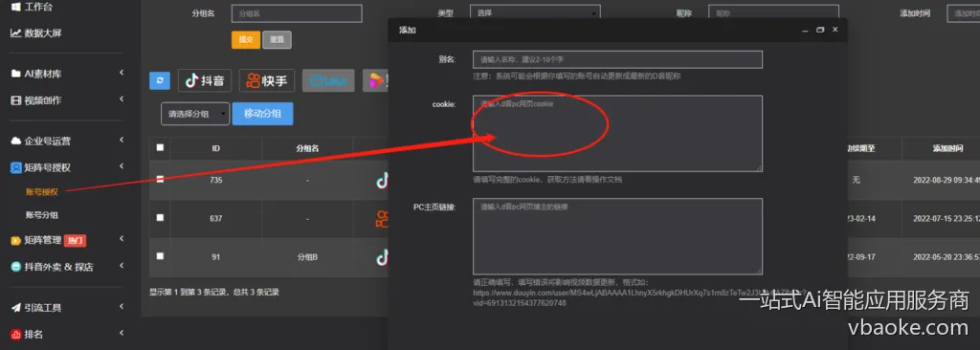Select the 抖音 platform button

point(205,80)
